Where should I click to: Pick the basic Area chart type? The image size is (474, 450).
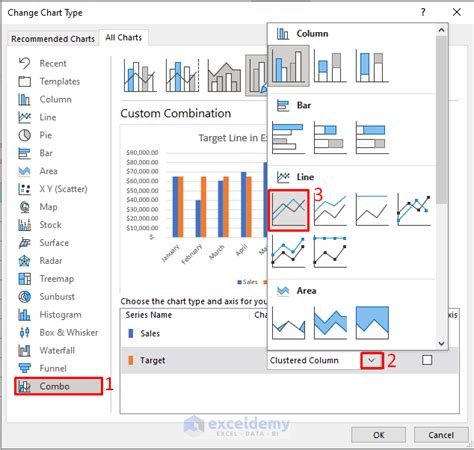tap(289, 323)
